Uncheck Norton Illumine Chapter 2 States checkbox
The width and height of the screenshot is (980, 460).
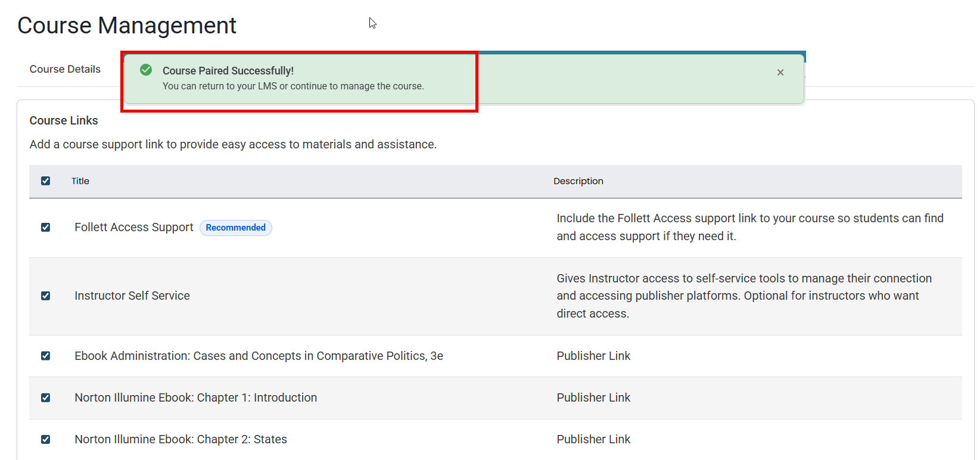tap(45, 439)
